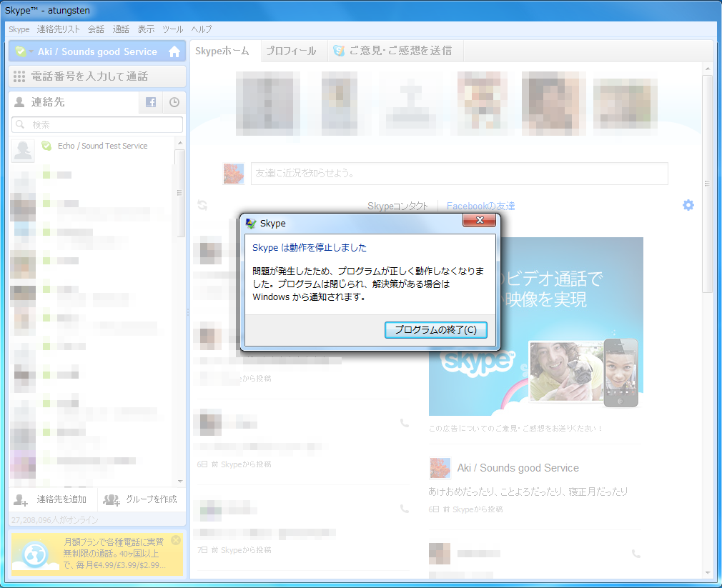Click プログラムの終了(C) button in dialog
Screen dimensions: 722x588
coord(435,330)
